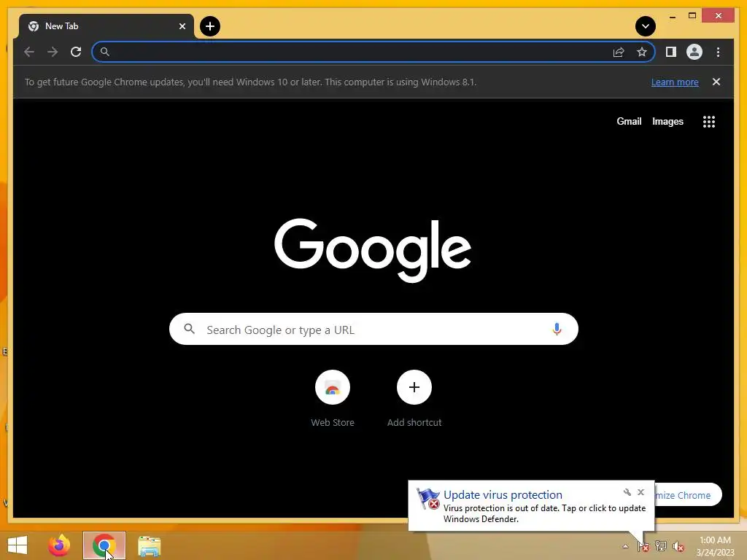The height and width of the screenshot is (560, 747).
Task: Open the profile avatar menu
Action: tap(694, 52)
